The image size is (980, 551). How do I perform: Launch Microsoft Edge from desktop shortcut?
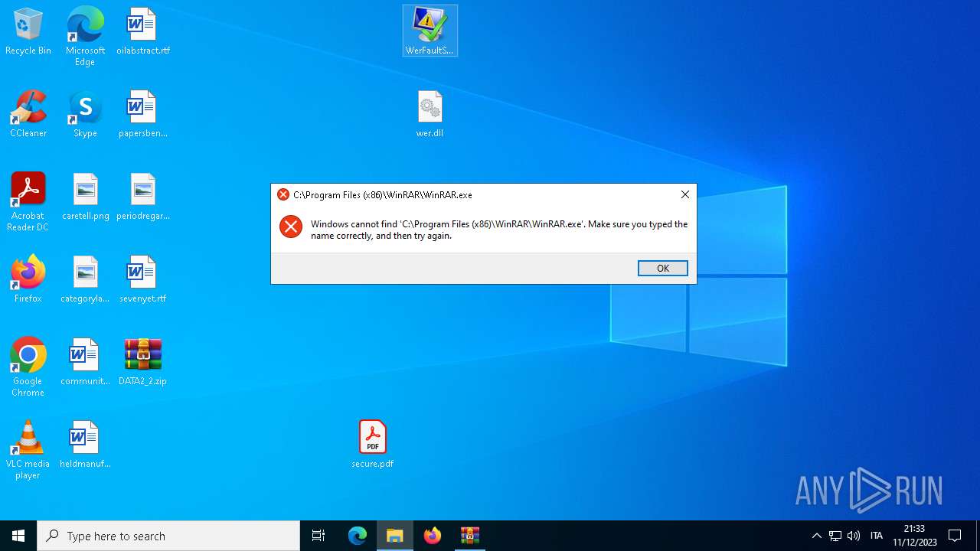(x=85, y=36)
